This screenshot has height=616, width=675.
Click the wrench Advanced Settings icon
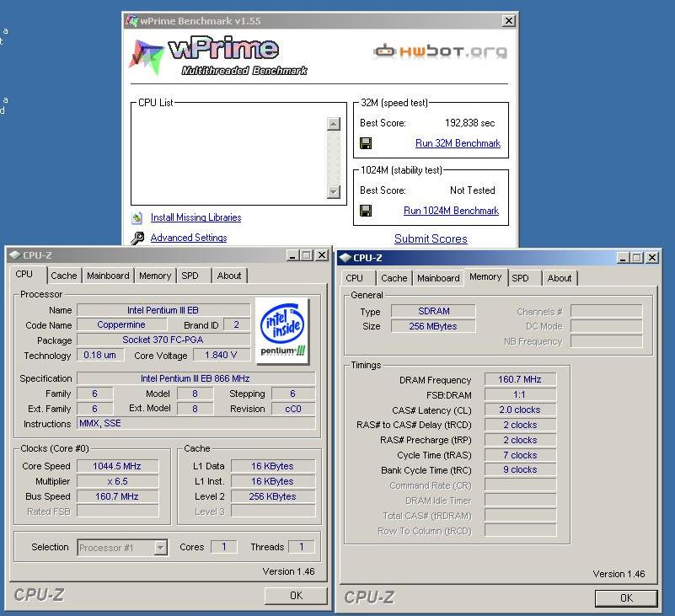137,238
